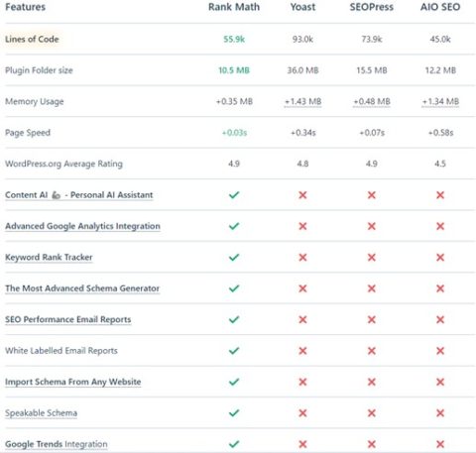Click Yoast's 4.8 average rating
This screenshot has width=476, height=453.
302,164
